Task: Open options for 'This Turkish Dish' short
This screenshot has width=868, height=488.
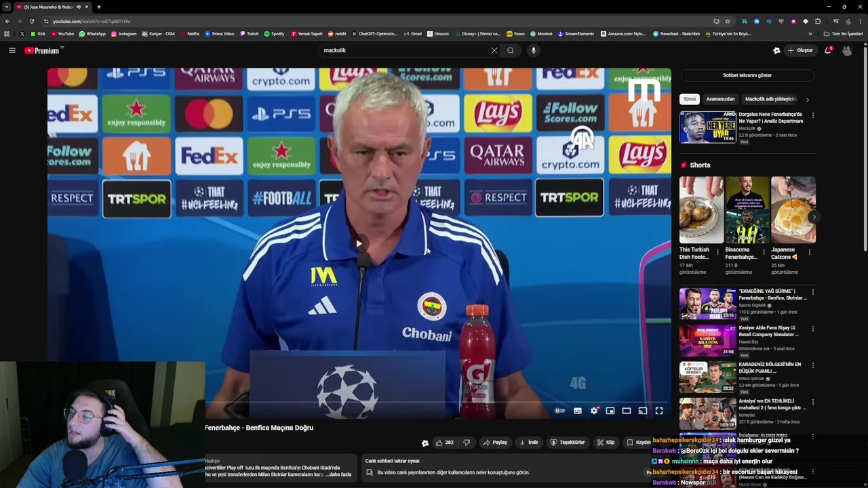Action: (x=717, y=252)
